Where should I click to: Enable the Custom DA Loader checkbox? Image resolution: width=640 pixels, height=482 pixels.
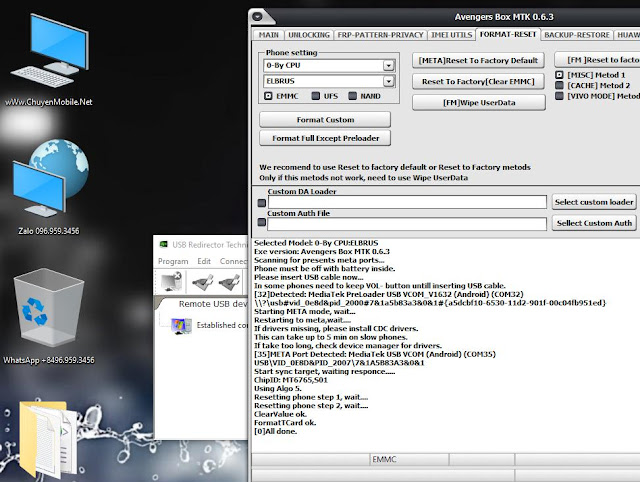262,203
